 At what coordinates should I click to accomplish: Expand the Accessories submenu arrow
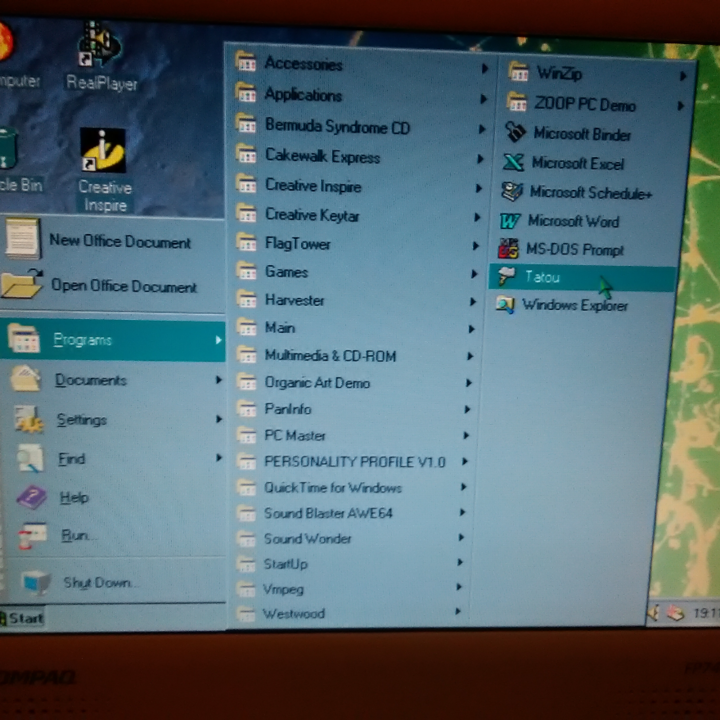point(485,68)
